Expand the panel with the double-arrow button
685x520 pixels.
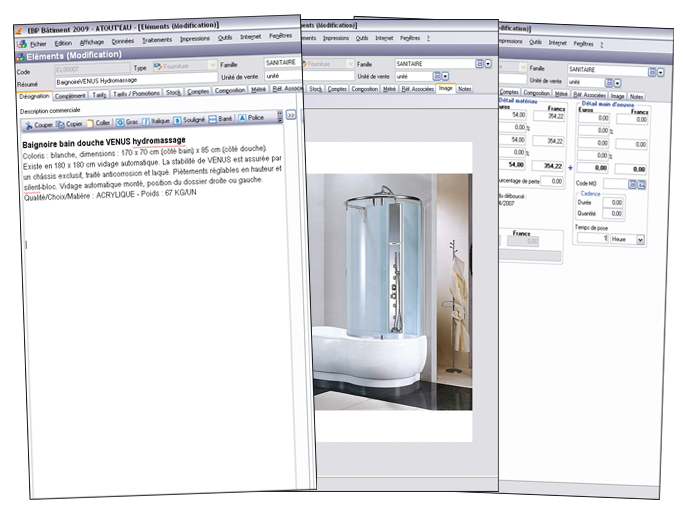(291, 115)
